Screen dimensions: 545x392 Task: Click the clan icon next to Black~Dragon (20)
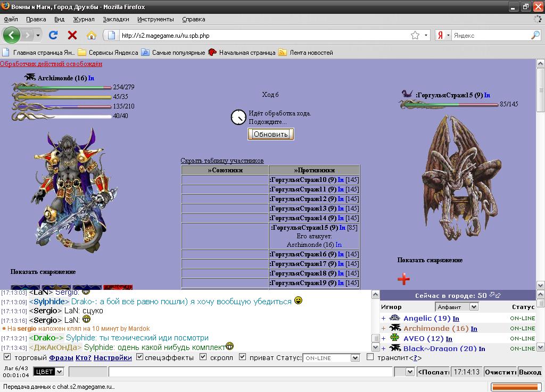click(x=395, y=348)
